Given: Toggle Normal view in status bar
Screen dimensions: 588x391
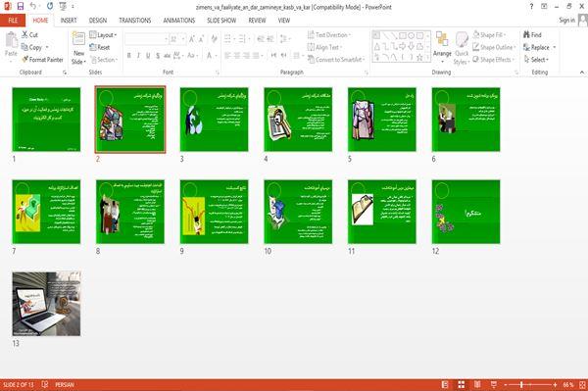Looking at the screenshot, I should tap(445, 384).
